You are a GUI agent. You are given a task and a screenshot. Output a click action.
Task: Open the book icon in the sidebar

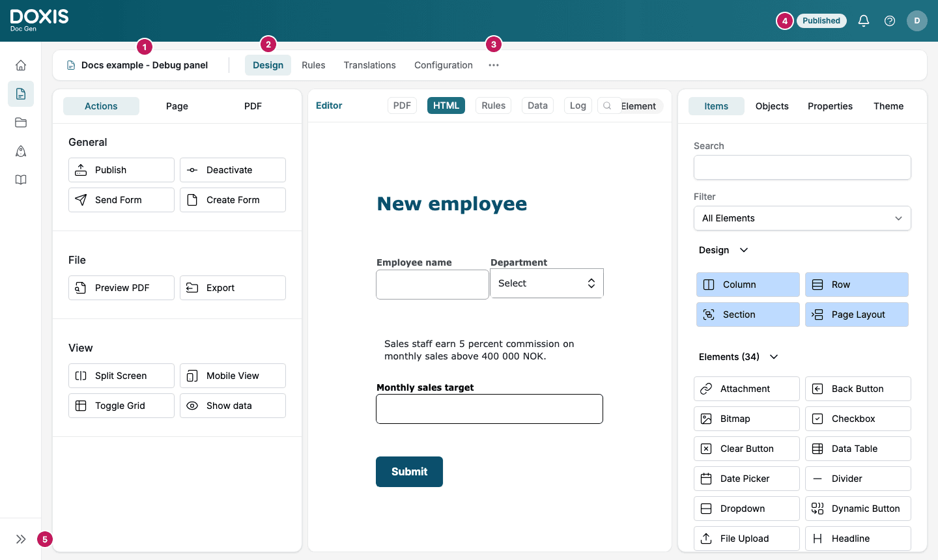21,180
